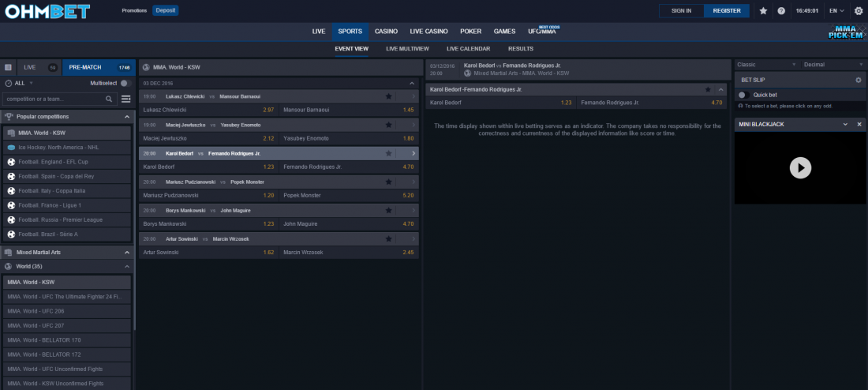Open the GAMES menu

(505, 32)
